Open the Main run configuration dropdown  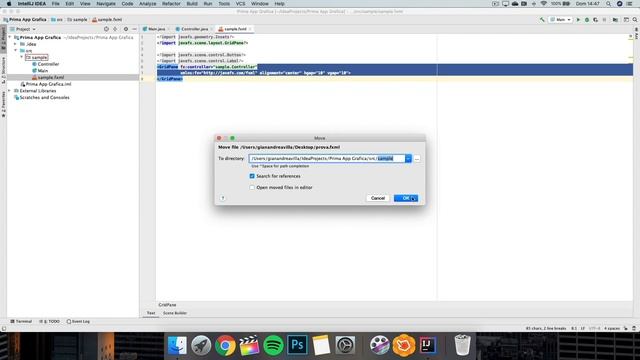561,20
